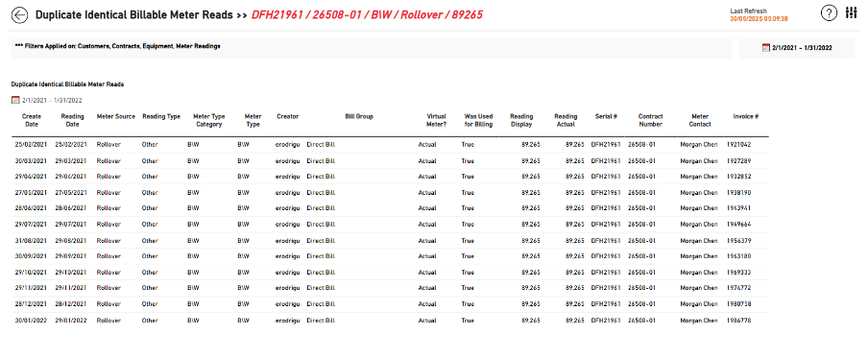The width and height of the screenshot is (868, 359).
Task: Sort by the Reading Actual column
Action: click(x=566, y=120)
